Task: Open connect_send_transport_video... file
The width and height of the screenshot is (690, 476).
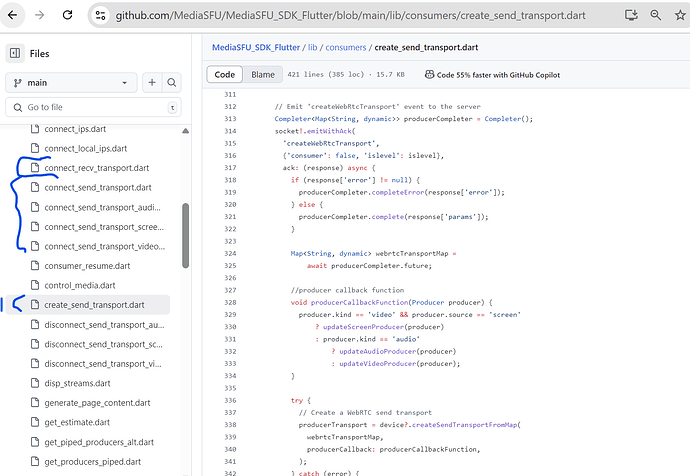Action: [104, 246]
